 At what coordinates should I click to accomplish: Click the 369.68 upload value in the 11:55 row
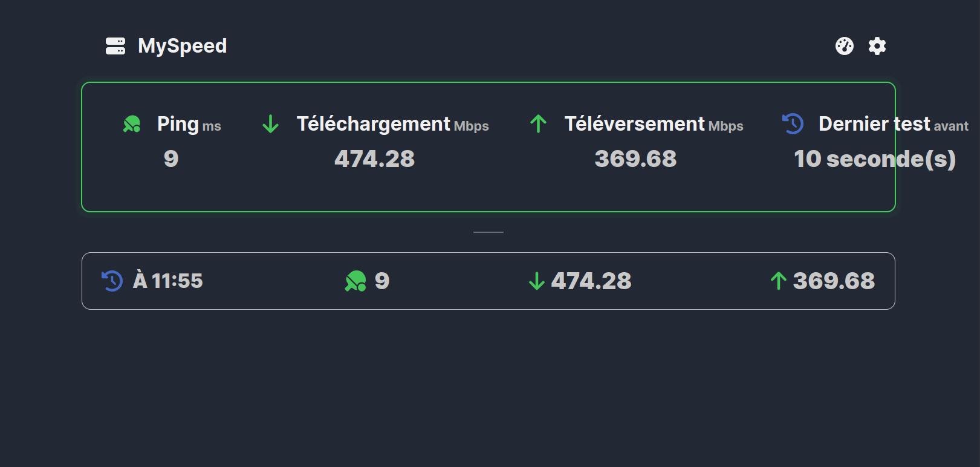(834, 281)
